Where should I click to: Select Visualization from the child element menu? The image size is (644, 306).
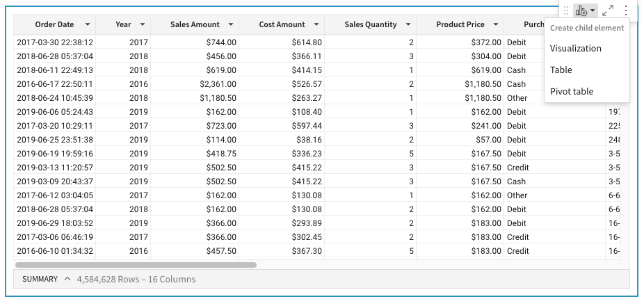click(x=575, y=49)
